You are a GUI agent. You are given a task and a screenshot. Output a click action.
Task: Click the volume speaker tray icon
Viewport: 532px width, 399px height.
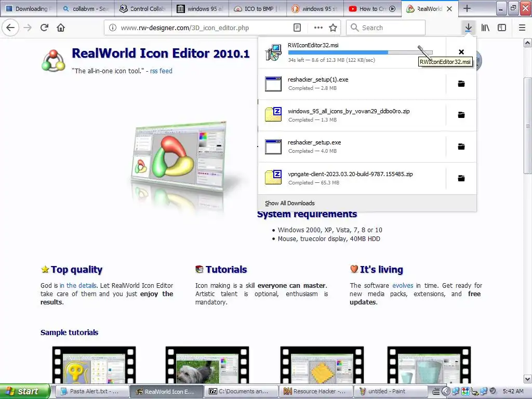tap(493, 391)
